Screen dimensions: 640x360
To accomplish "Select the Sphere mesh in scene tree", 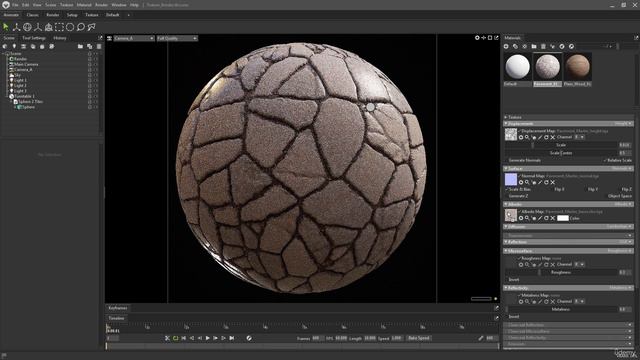I will click(28, 107).
